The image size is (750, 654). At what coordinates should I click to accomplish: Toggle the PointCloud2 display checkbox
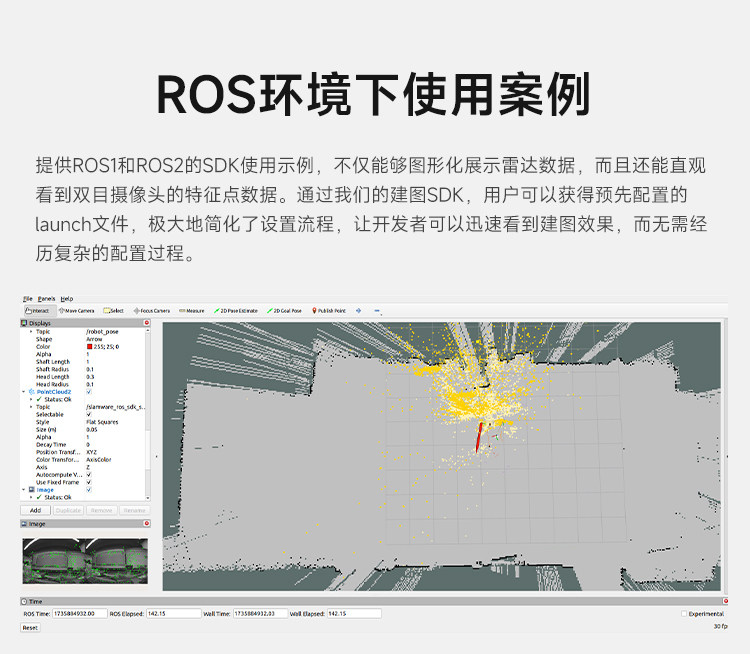click(88, 392)
